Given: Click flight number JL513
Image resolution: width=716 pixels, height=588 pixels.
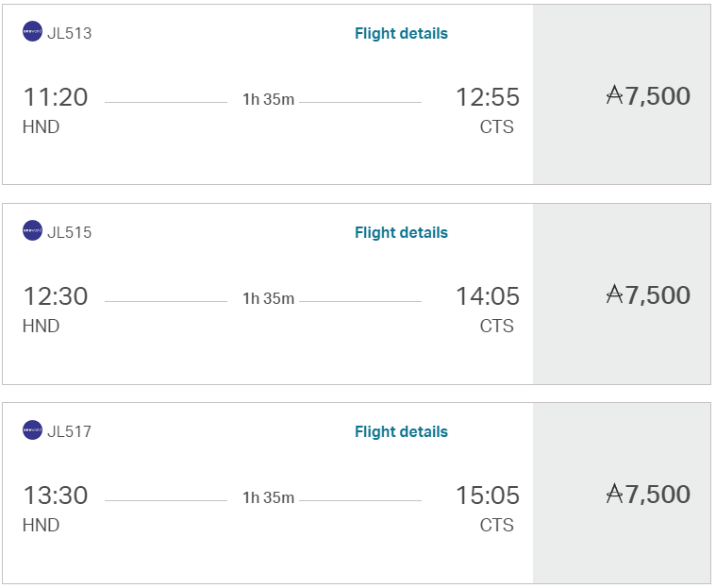Looking at the screenshot, I should [x=70, y=33].
